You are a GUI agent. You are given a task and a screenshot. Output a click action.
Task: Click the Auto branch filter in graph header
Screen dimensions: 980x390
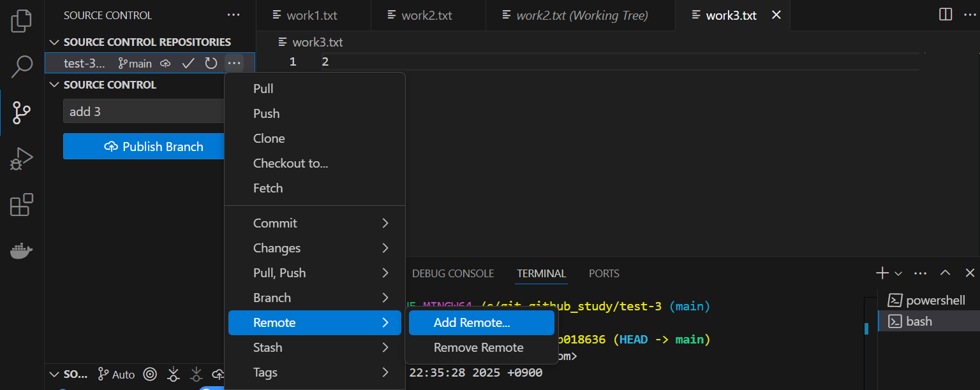[116, 374]
